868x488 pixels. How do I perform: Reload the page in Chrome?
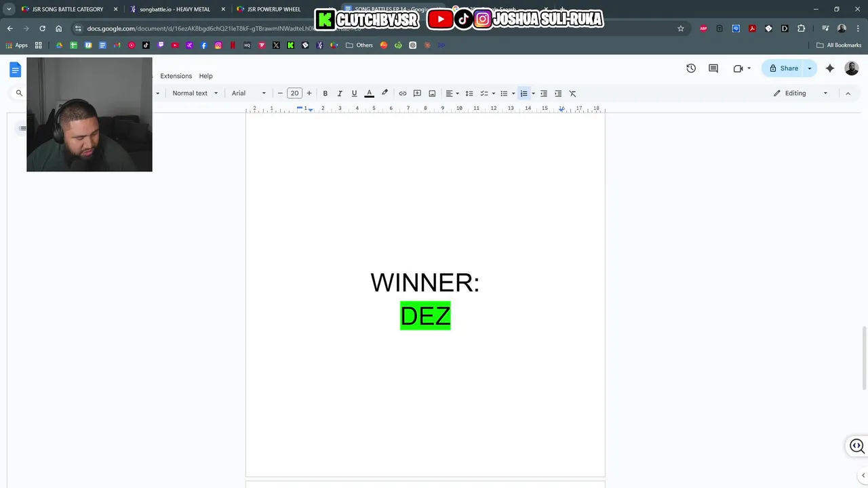(42, 28)
